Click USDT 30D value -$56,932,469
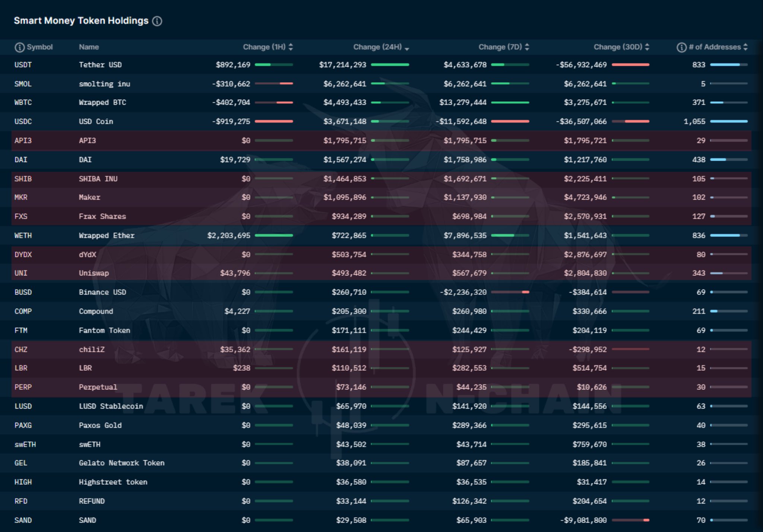The height and width of the screenshot is (532, 763). pyautogui.click(x=581, y=65)
